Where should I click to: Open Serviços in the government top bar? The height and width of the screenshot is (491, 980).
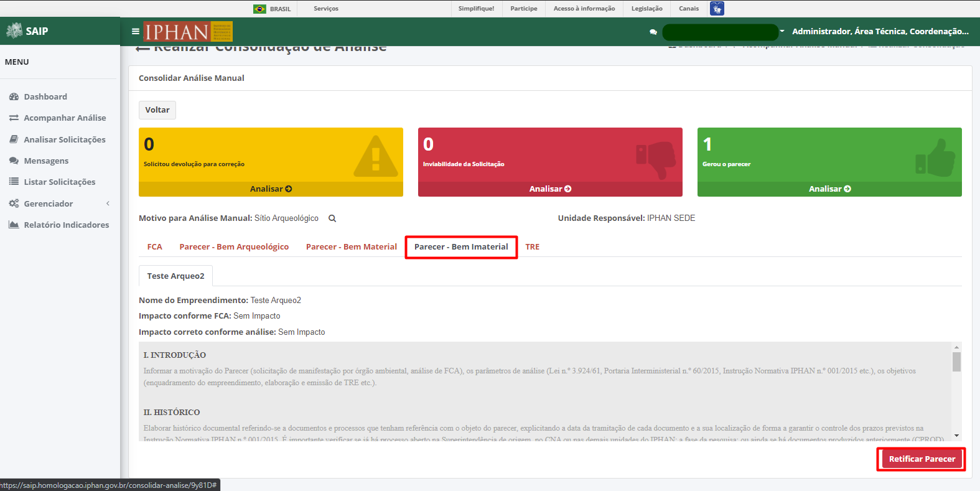click(x=326, y=9)
